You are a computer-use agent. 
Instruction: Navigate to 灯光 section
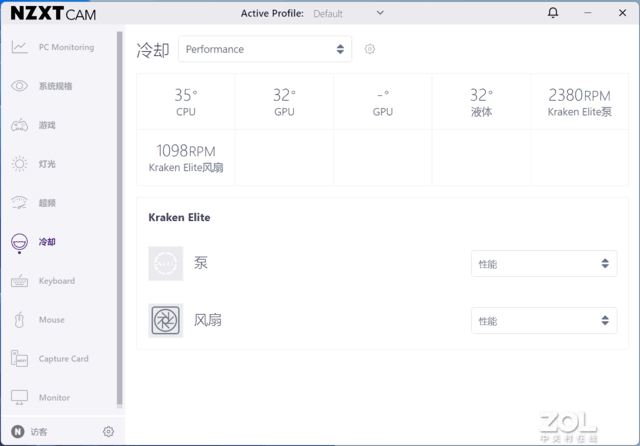[x=47, y=164]
